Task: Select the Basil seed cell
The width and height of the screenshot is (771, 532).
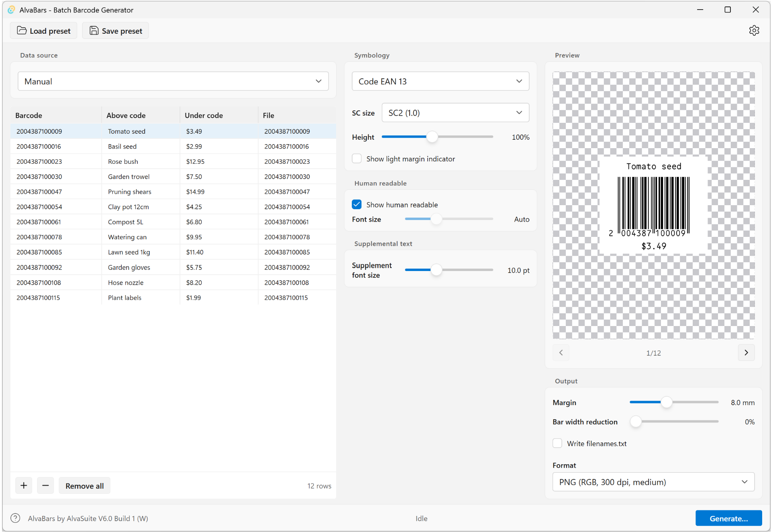Action: click(x=141, y=147)
